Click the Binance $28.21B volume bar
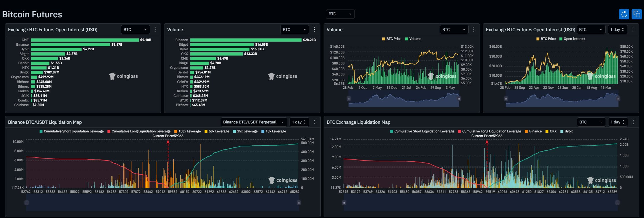The image size is (644, 218). click(246, 40)
